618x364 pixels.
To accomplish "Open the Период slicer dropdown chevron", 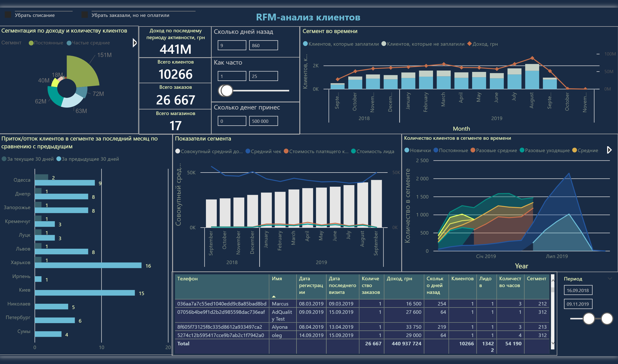I will click(x=610, y=278).
